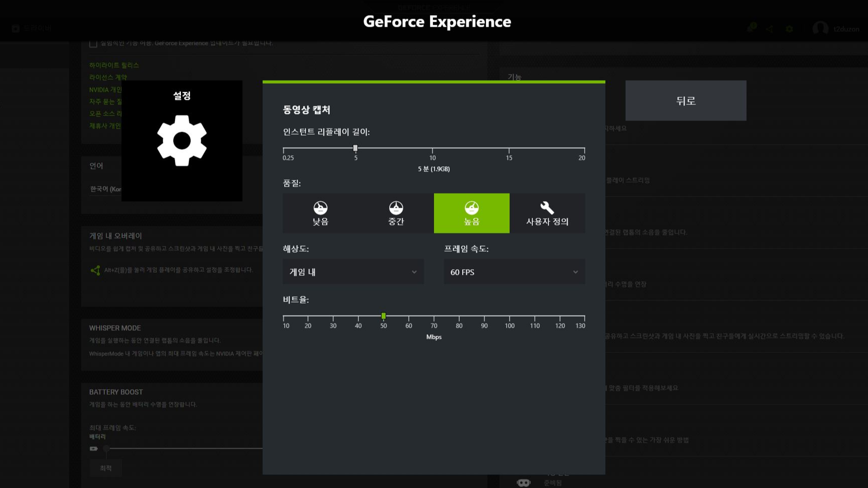The height and width of the screenshot is (488, 868).
Task: Click the t2duzon username
Action: (x=846, y=29)
